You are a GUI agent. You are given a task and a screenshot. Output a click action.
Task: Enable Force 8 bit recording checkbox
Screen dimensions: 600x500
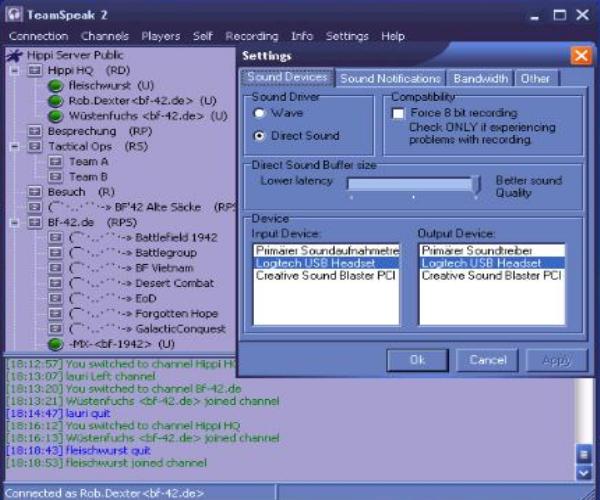point(398,114)
